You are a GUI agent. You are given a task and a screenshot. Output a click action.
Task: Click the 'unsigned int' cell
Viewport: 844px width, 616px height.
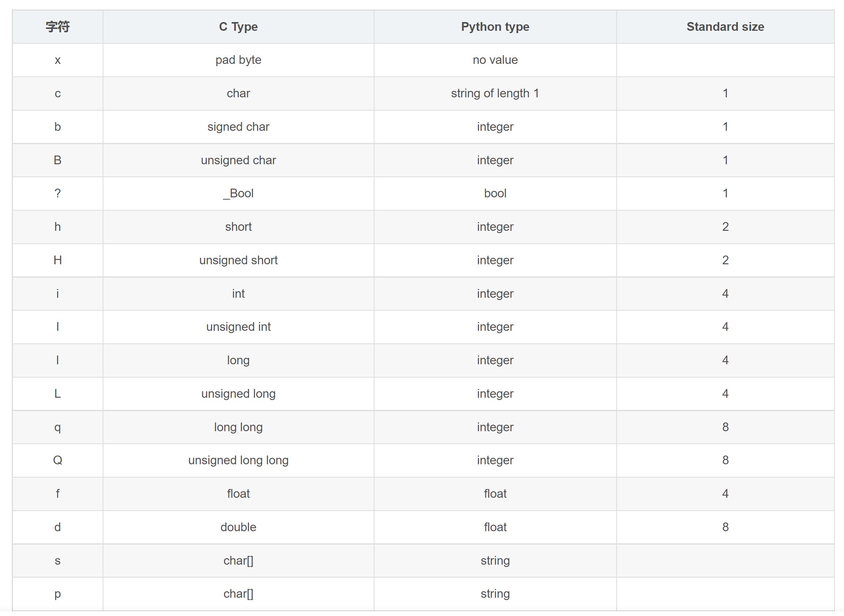click(x=238, y=327)
